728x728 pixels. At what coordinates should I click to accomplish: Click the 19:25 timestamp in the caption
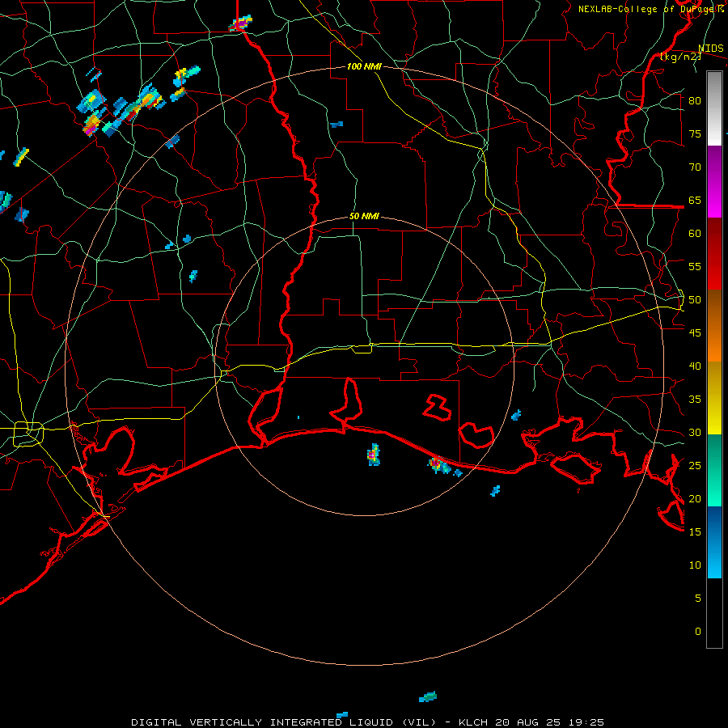[x=585, y=722]
